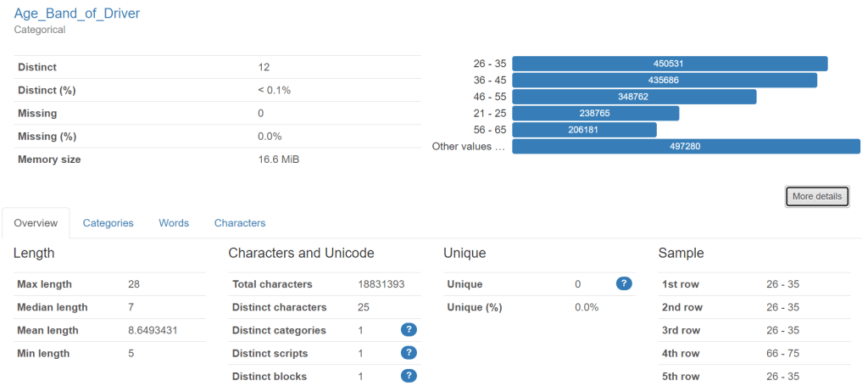The width and height of the screenshot is (868, 392).
Task: Click the Other values bar showing 497280
Action: coord(685,146)
